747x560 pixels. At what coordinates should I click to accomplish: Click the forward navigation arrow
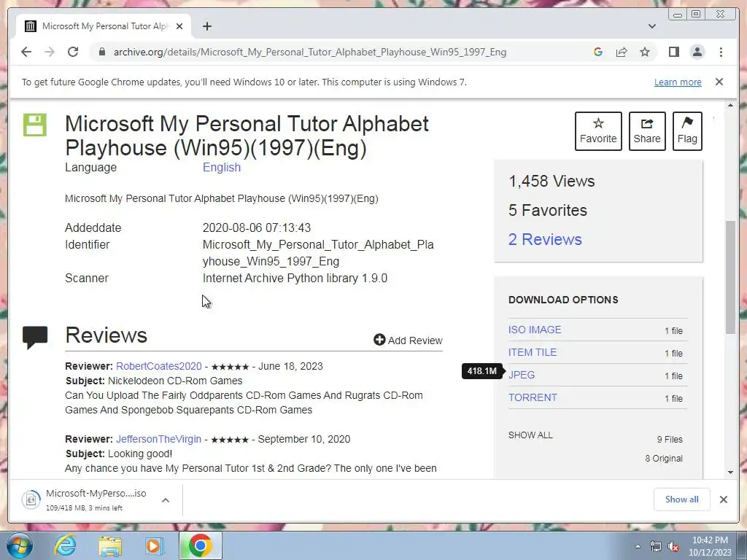[50, 52]
